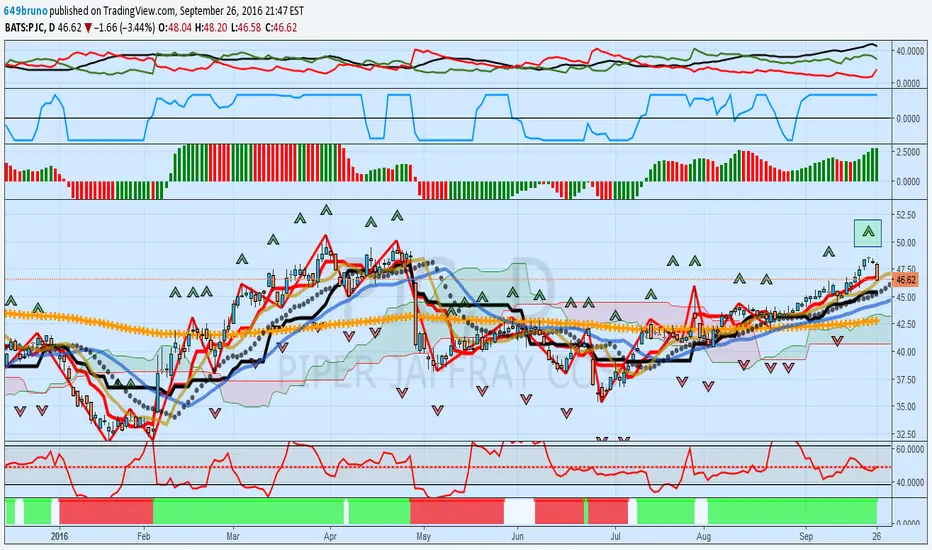
Task: Click the 52.50 price axis label
Action: [x=906, y=215]
